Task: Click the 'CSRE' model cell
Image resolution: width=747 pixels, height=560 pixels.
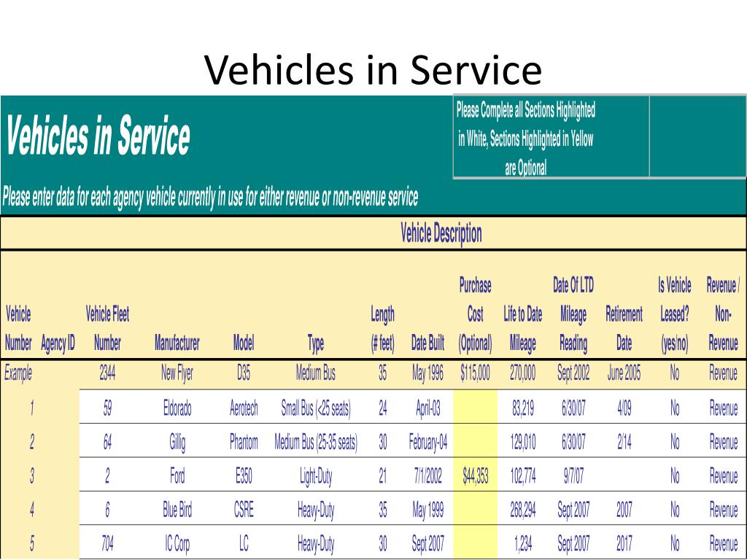Action: [244, 510]
